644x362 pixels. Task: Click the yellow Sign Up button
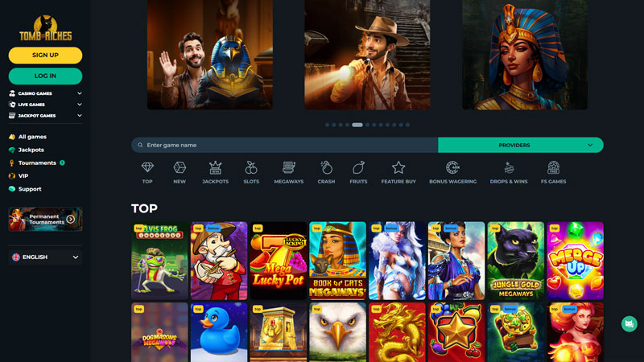pyautogui.click(x=45, y=55)
